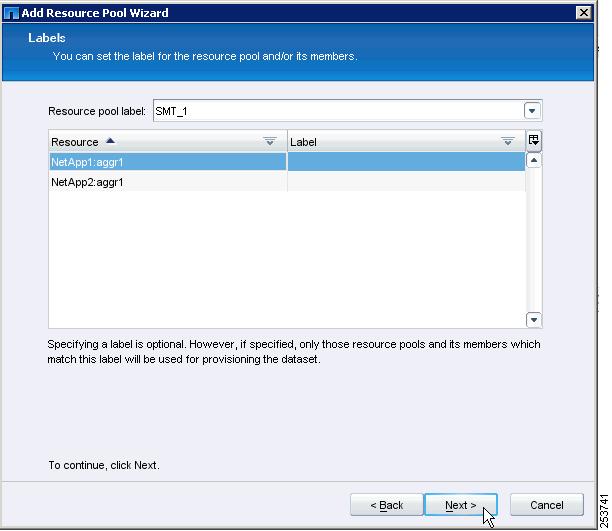Close the wizard with the X button
Screen dimensions: 612x531
pos(584,12)
